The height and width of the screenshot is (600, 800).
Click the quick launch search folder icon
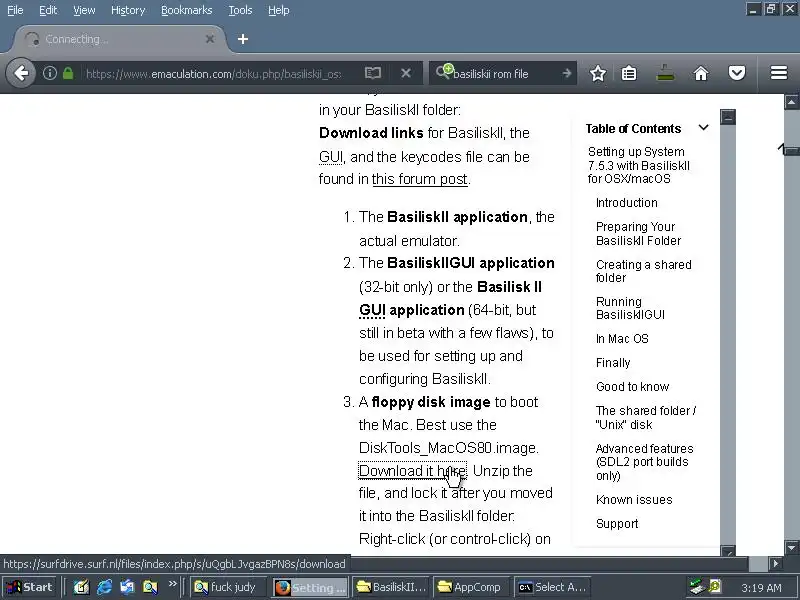tap(150, 587)
